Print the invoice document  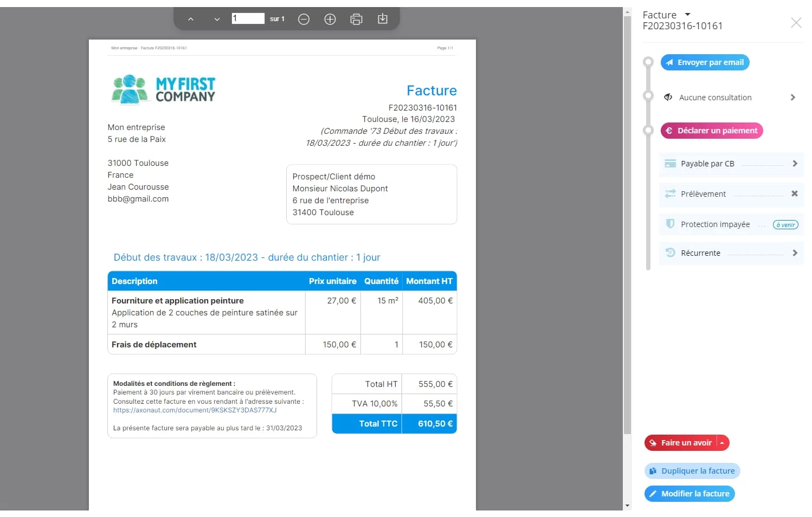pos(356,20)
